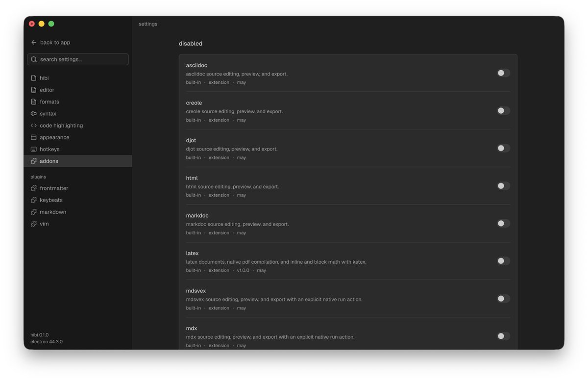Click the asciidoc extension name
The height and width of the screenshot is (381, 588).
pyautogui.click(x=196, y=65)
